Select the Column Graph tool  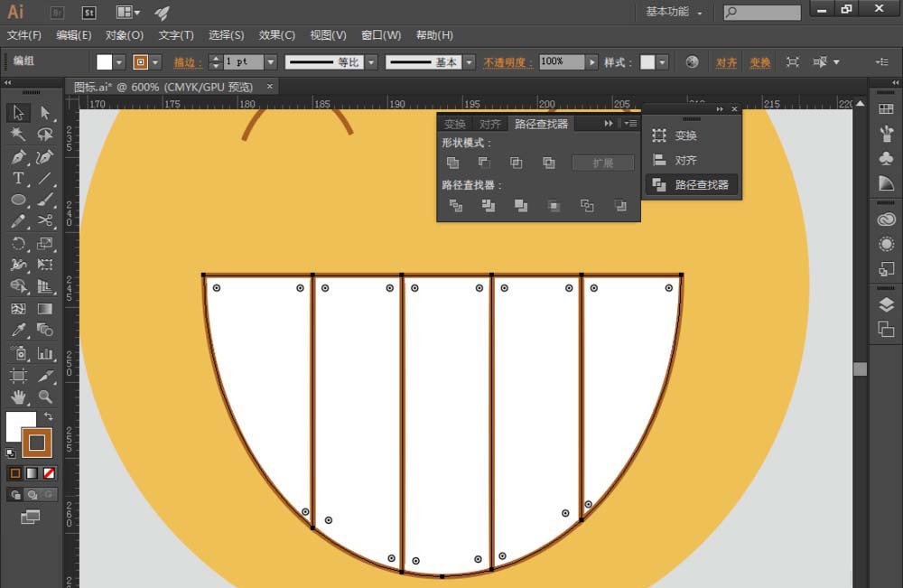click(45, 353)
